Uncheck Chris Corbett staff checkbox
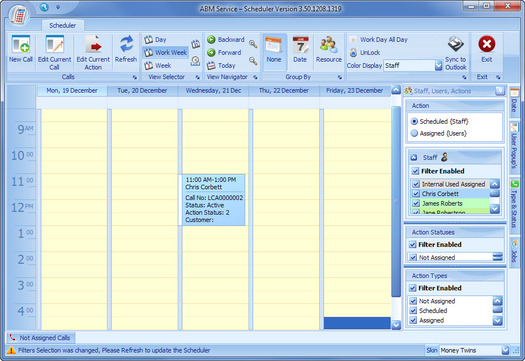525x361 pixels. click(416, 194)
